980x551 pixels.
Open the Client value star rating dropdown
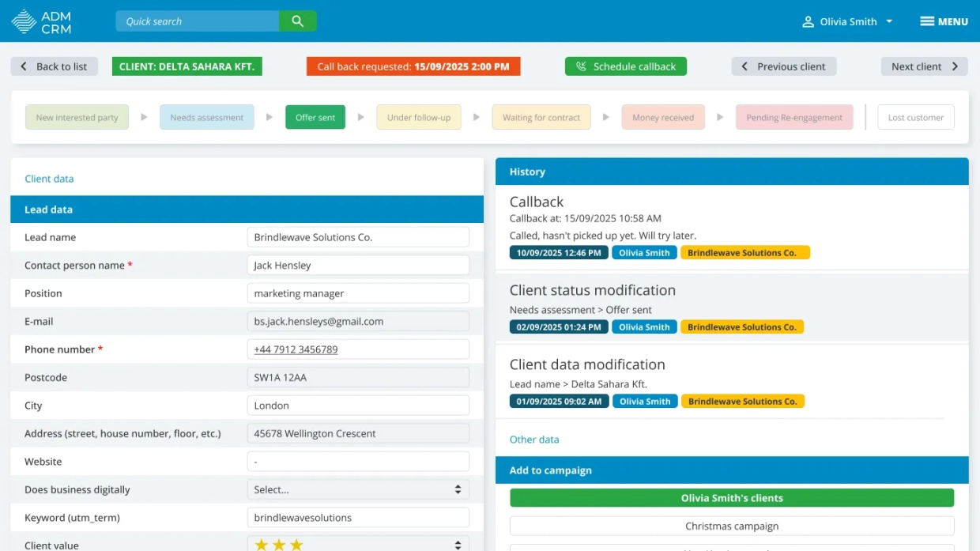358,544
